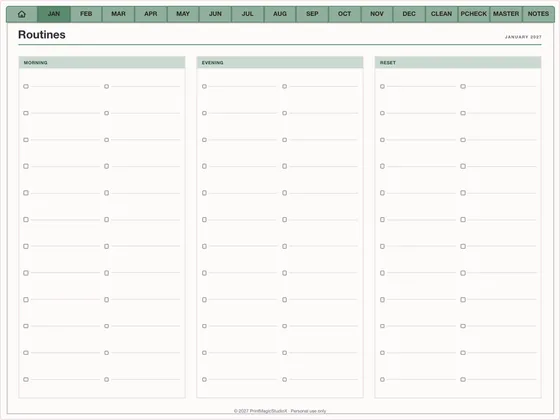Click first writing line in Morning left column
The height and width of the screenshot is (420, 560).
tap(65, 86)
